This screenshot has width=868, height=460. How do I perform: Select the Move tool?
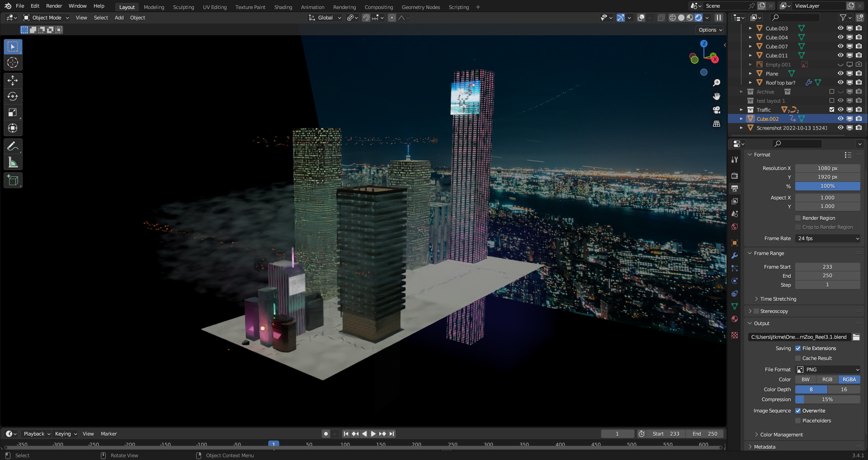(13, 81)
